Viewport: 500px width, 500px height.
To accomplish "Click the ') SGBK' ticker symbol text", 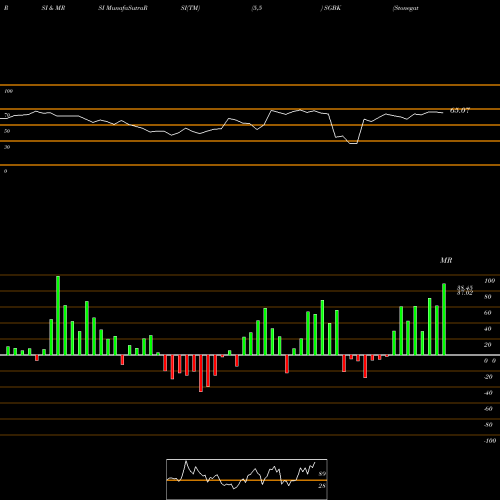I will pyautogui.click(x=331, y=8).
